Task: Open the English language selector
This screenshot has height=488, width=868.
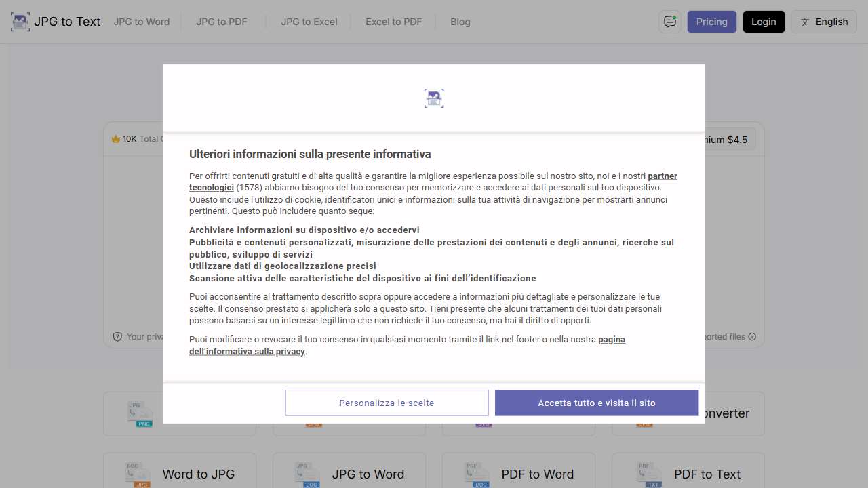Action: (x=823, y=22)
